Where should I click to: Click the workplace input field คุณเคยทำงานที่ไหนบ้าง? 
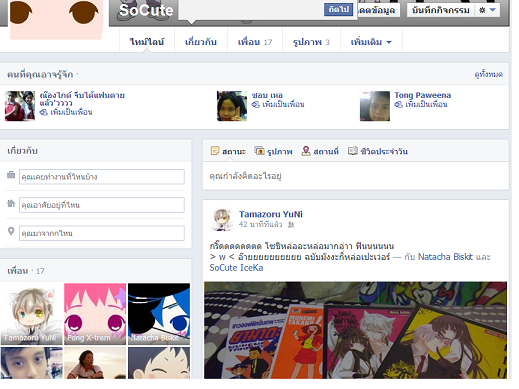coord(102,177)
